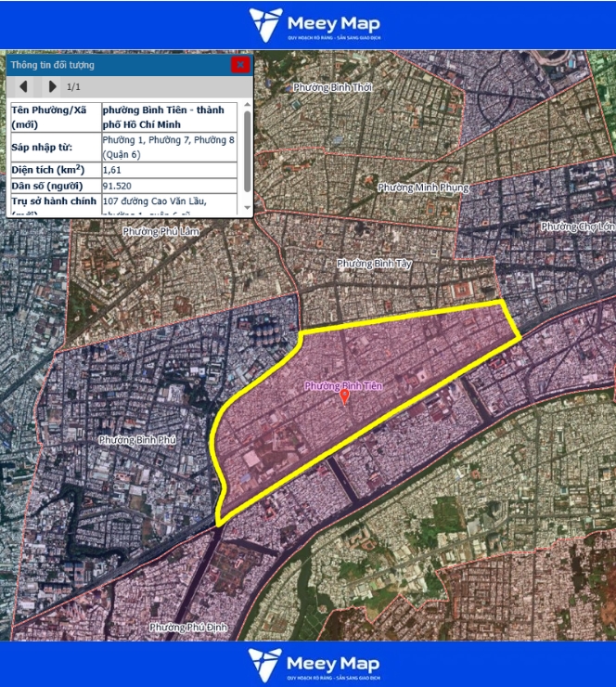Screen dimensions: 616x687
Task: Select the Phường Bình Tiên map label
Action: pos(343,384)
